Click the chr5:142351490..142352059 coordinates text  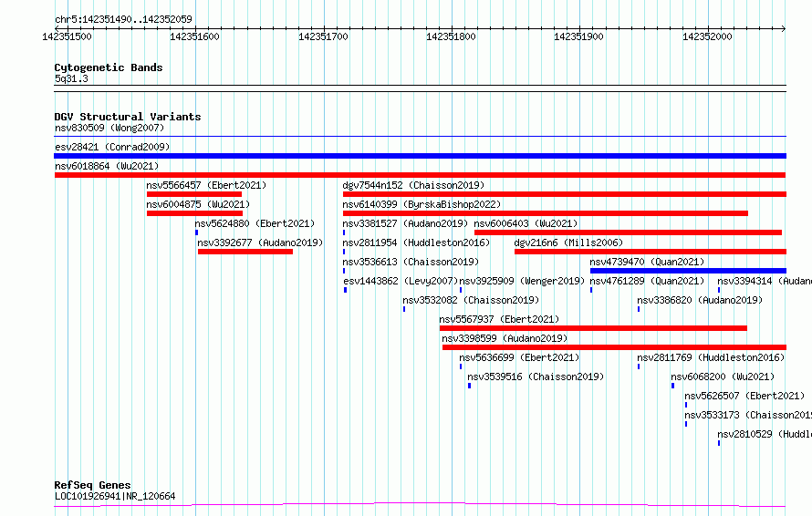[123, 19]
